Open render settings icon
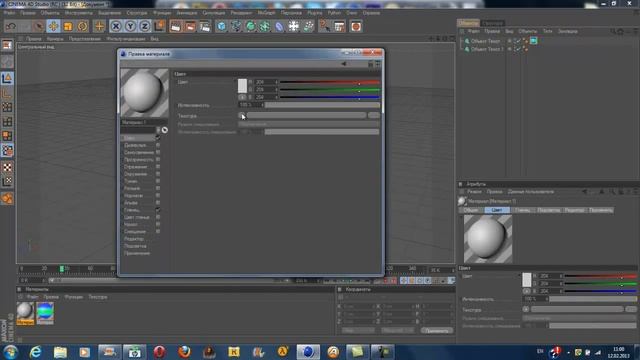The image size is (640, 360). (205, 27)
